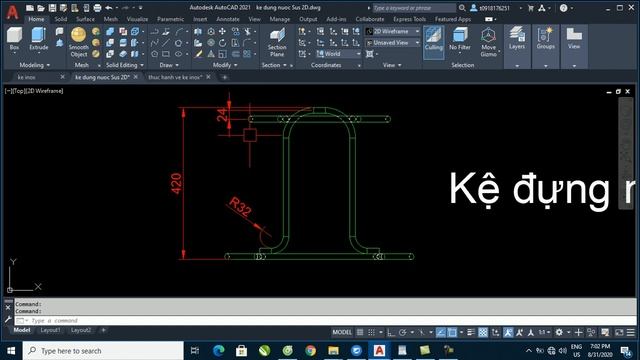640x360 pixels.
Task: Select the Rectangle tool in Draw panel
Action: pos(166,54)
